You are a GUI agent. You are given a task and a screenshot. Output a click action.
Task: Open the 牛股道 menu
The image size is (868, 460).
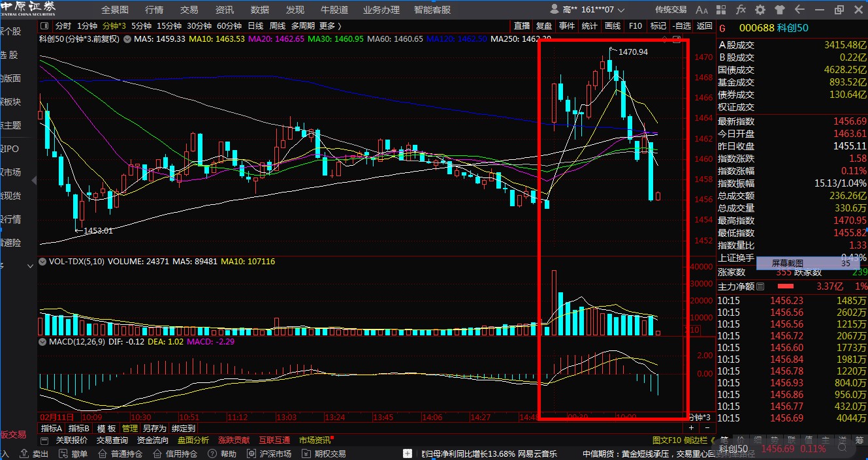point(334,10)
